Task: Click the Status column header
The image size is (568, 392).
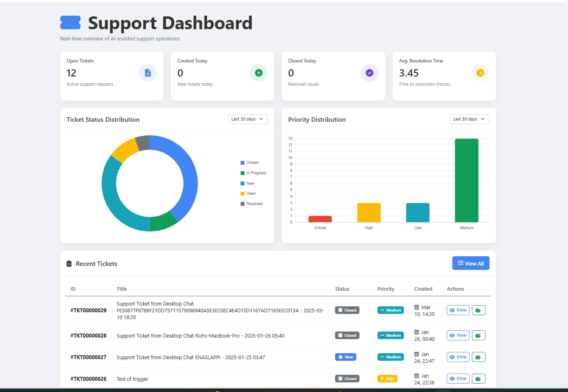Action: click(342, 289)
